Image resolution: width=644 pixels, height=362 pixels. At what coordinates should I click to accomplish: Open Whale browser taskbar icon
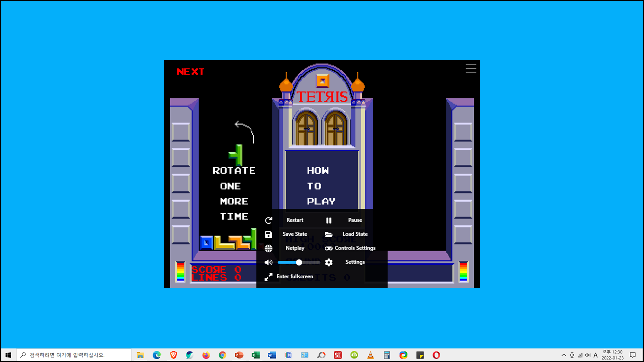[190, 355]
